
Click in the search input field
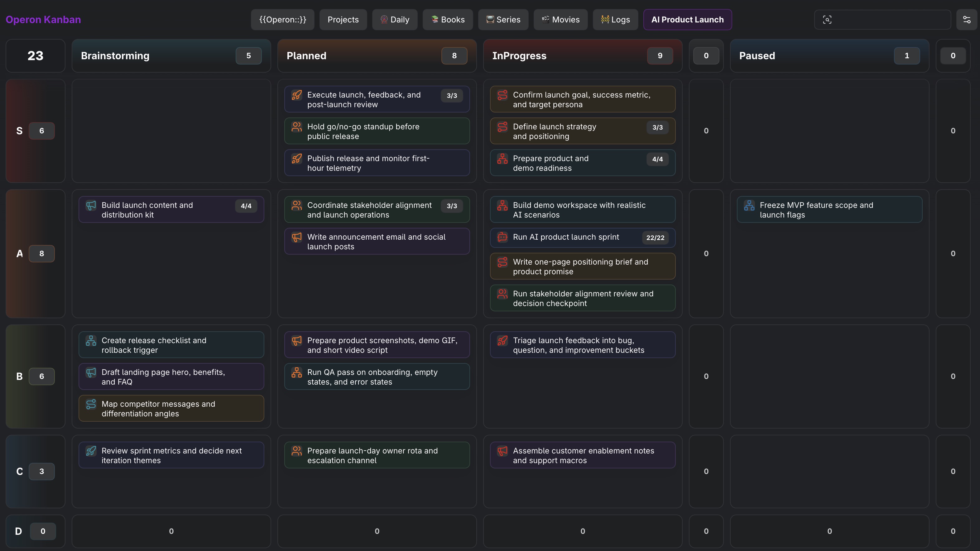pyautogui.click(x=883, y=20)
